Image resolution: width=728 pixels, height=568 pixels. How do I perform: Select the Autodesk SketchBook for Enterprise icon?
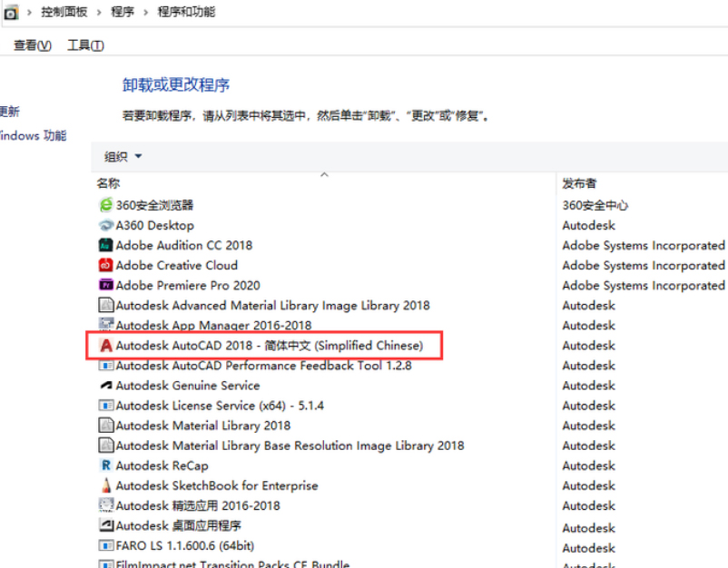point(106,485)
